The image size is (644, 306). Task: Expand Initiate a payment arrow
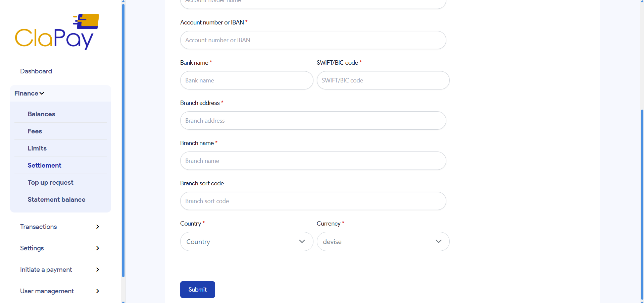[x=98, y=270]
